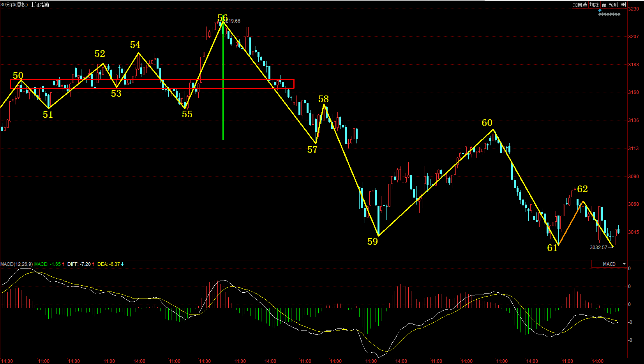Click the 加自选 add-to-watchlist button
This screenshot has width=644, height=364.
click(579, 5)
